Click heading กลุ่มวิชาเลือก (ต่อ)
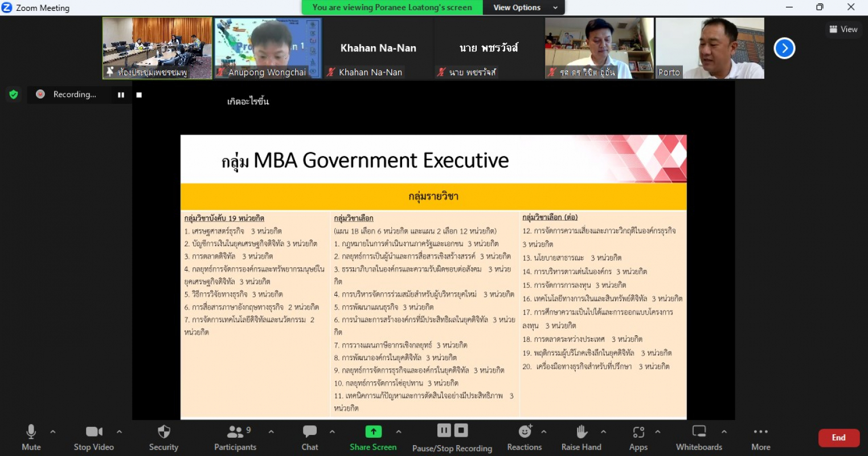 (x=550, y=217)
